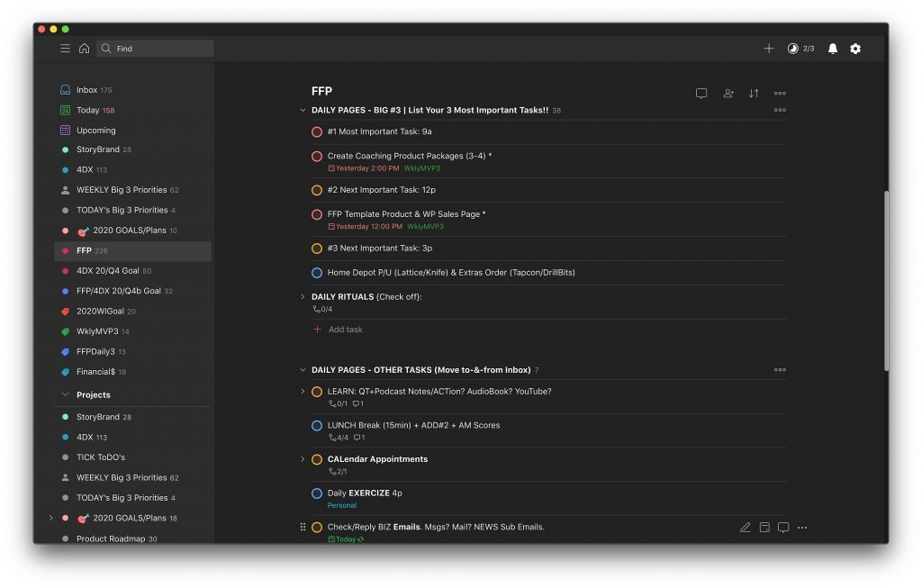Complete the Home Depot P/U task
Screen dimensions: 922x588
tap(316, 272)
